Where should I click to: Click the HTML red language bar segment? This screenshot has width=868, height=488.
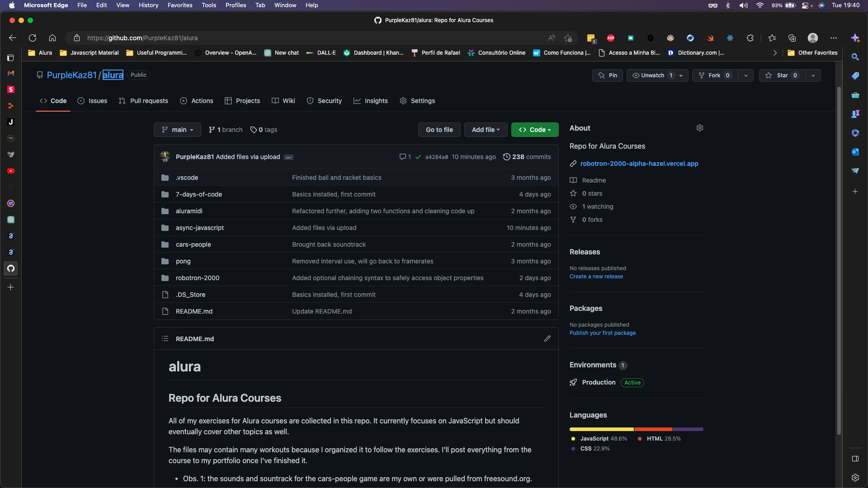pos(653,429)
